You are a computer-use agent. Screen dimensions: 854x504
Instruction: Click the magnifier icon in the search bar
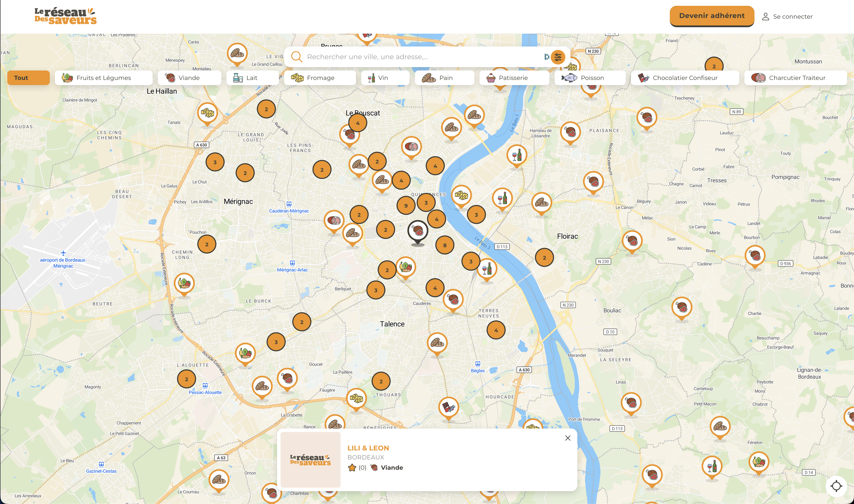coord(297,56)
